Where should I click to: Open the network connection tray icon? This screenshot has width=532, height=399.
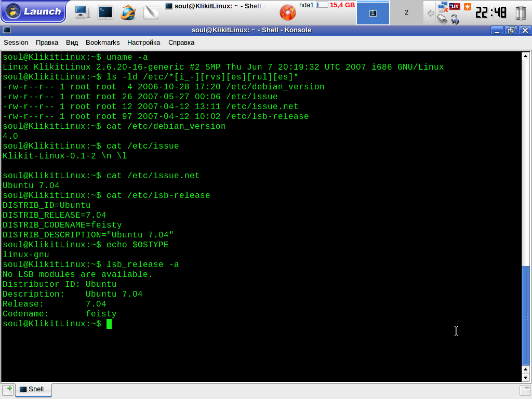(443, 6)
